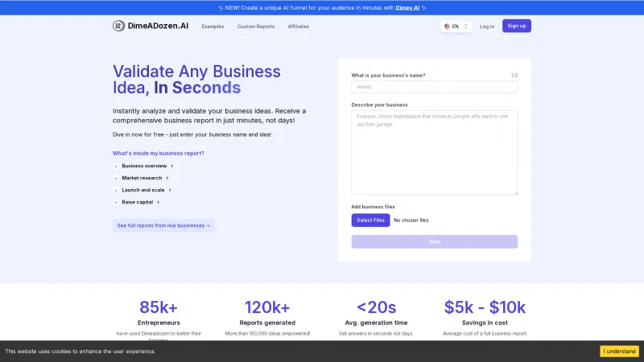Click the sparkle icon before NEW! in banner

[x=221, y=8]
